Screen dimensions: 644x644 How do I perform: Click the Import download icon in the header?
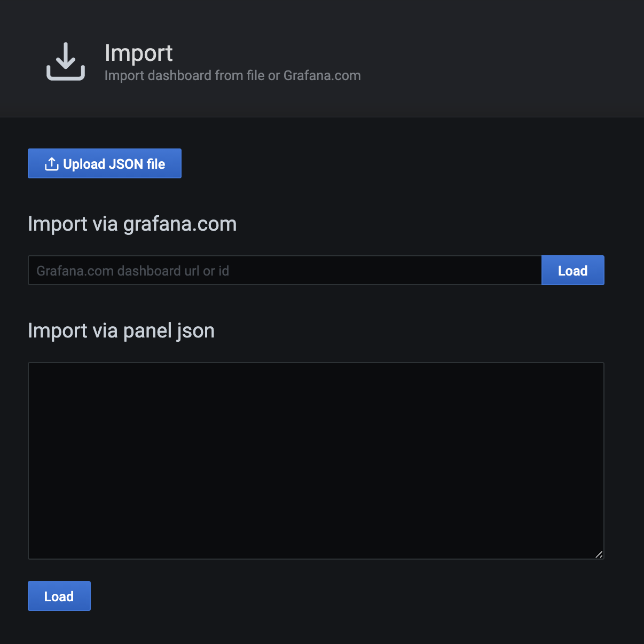pyautogui.click(x=66, y=61)
